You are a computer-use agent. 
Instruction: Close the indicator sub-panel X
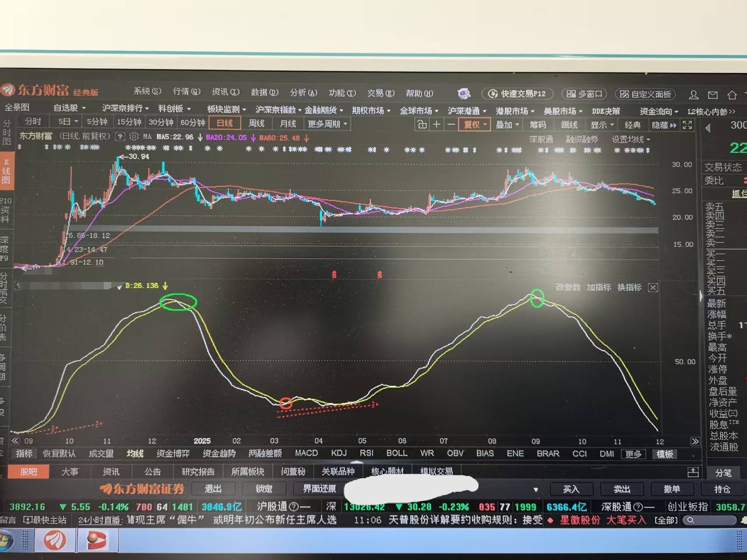[x=653, y=288]
